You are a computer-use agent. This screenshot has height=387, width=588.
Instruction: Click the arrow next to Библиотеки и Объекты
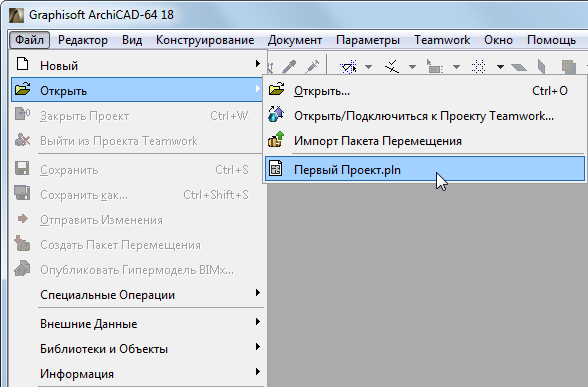258,346
